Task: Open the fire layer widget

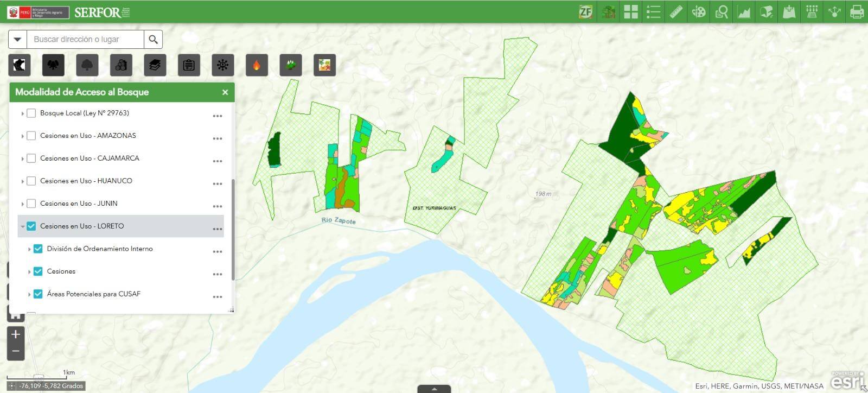Action: (x=257, y=65)
